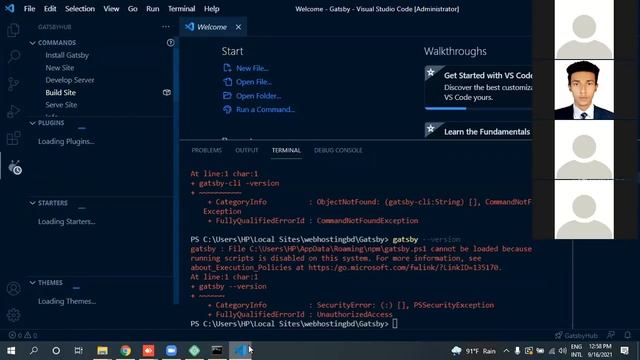Show hidden system tray icons

[507, 351]
